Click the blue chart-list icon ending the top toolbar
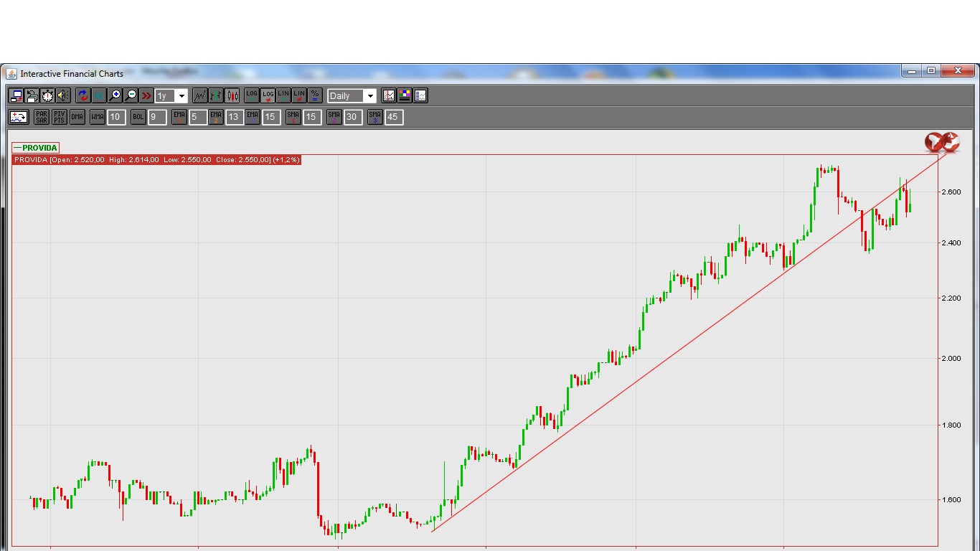 pos(420,95)
